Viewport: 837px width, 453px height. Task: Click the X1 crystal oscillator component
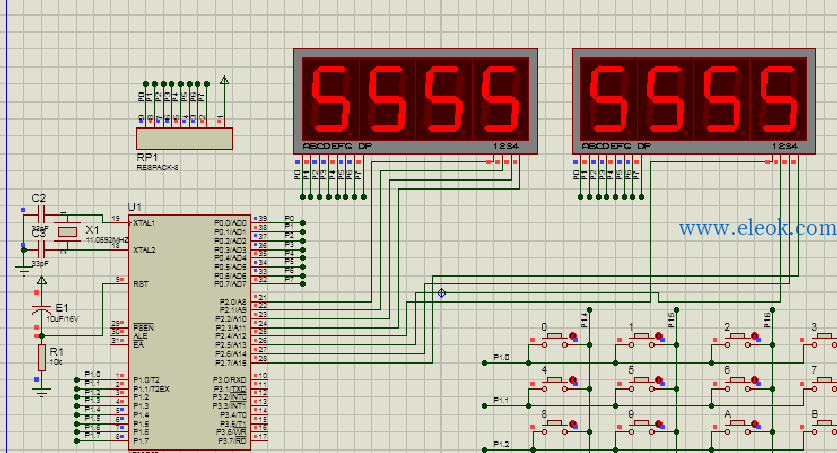[68, 232]
